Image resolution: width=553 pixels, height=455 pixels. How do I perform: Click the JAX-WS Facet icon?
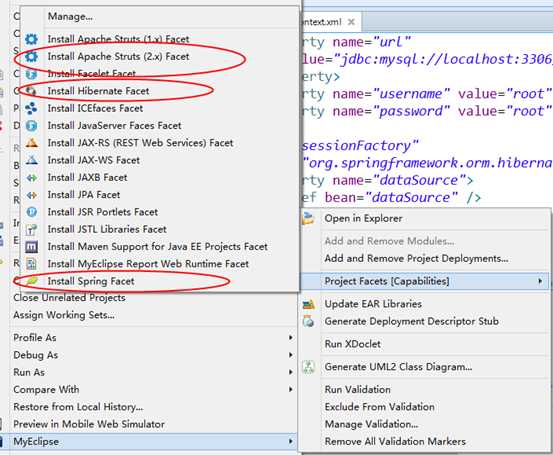31,160
